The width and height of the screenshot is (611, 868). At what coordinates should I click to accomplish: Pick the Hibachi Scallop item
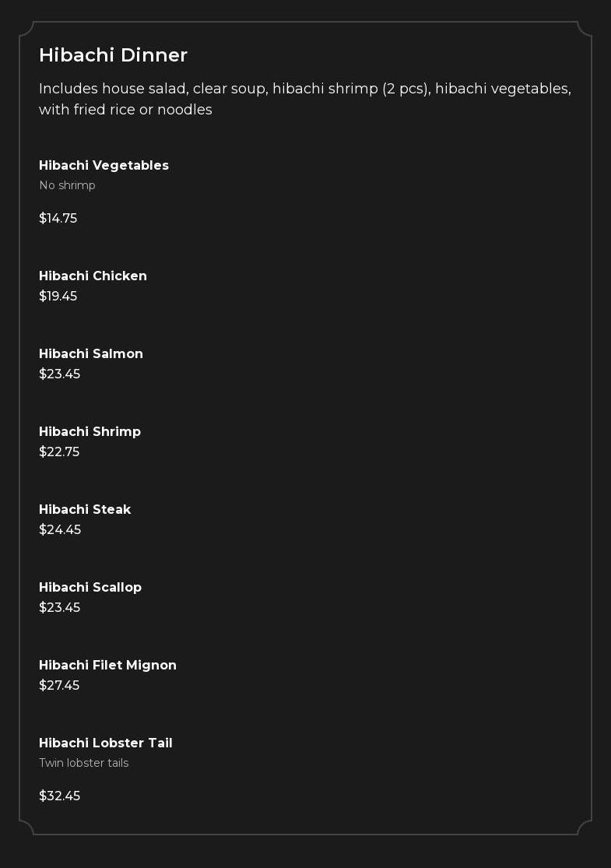[90, 587]
